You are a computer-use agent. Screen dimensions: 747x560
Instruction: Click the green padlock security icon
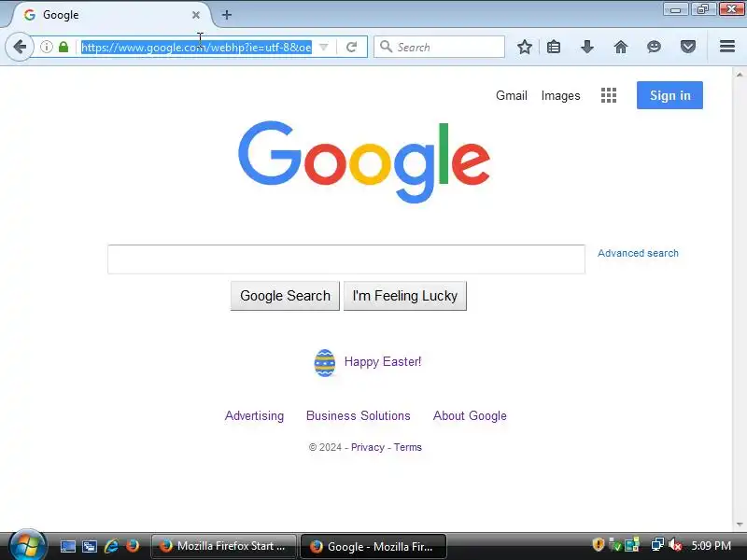coord(63,47)
